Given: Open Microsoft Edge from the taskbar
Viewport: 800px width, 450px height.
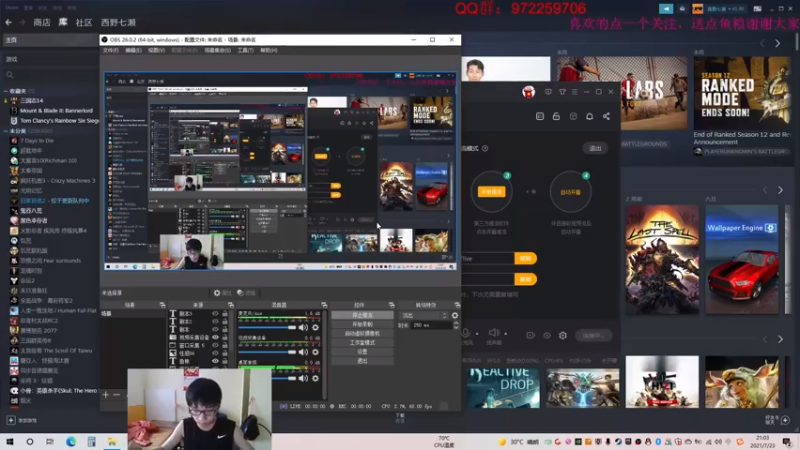Looking at the screenshot, I should pos(70,442).
